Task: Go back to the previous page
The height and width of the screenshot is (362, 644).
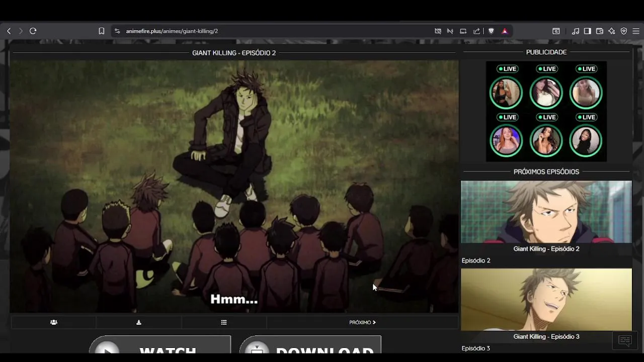Action: click(9, 31)
